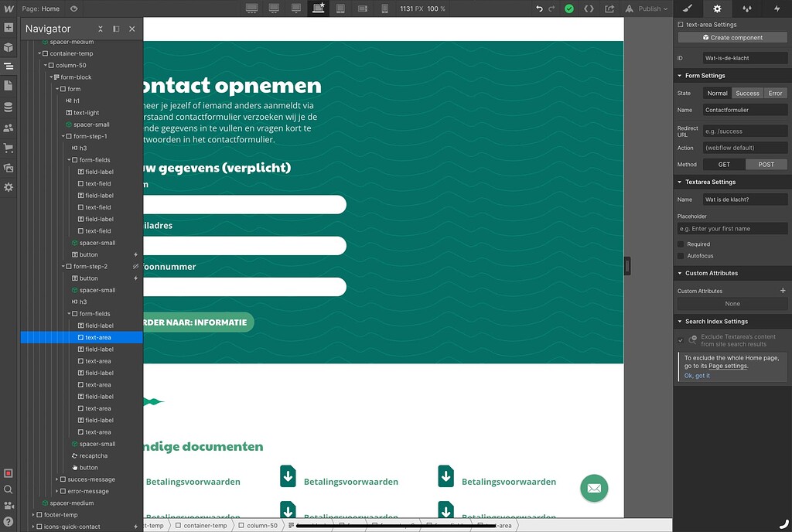
Task: Open the Add Elements panel
Action: [9, 27]
